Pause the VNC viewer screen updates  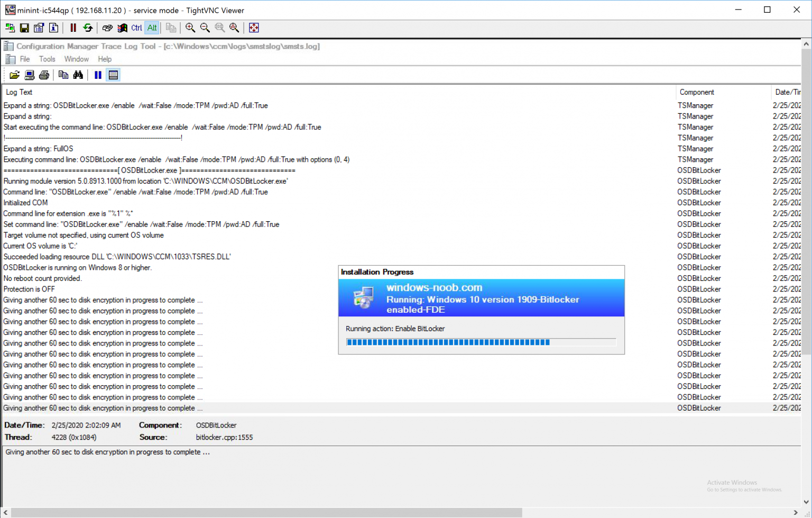(73, 28)
